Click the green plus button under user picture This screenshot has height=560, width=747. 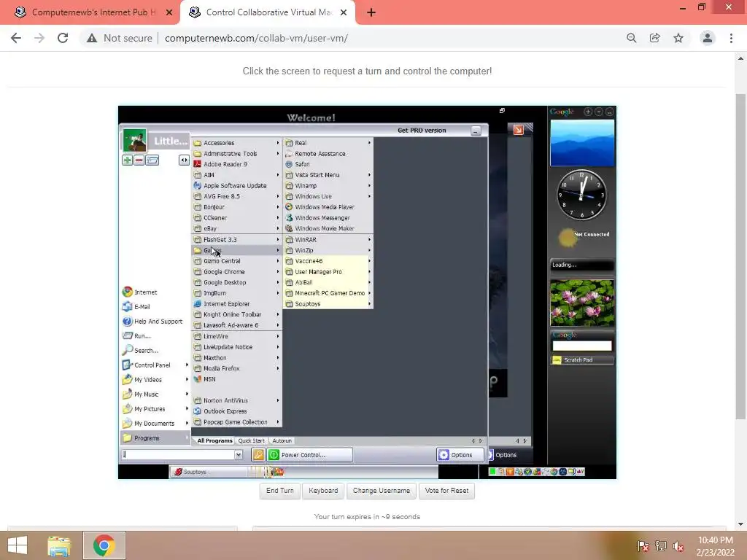(127, 160)
